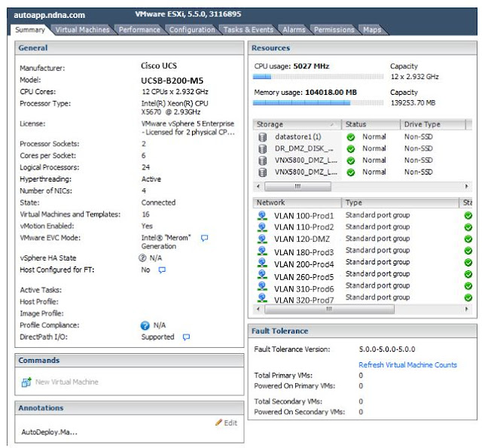This screenshot has height=448, width=482.
Task: Click the network list horizontal scrollbar thumb
Action: [x=329, y=309]
